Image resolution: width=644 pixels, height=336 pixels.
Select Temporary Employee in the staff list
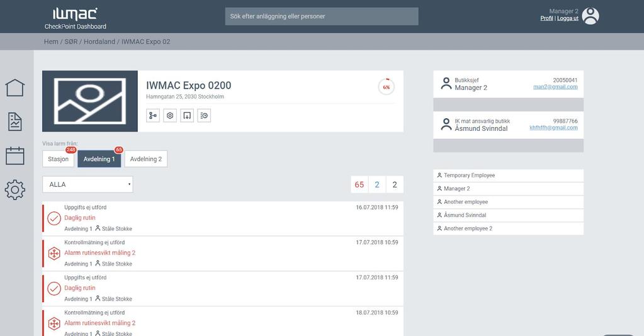tap(509, 176)
